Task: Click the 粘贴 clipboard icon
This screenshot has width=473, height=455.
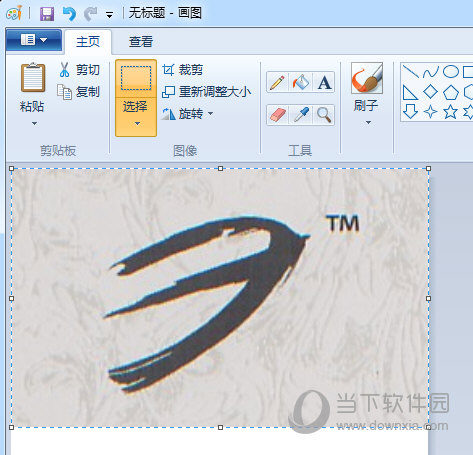Action: tap(33, 77)
